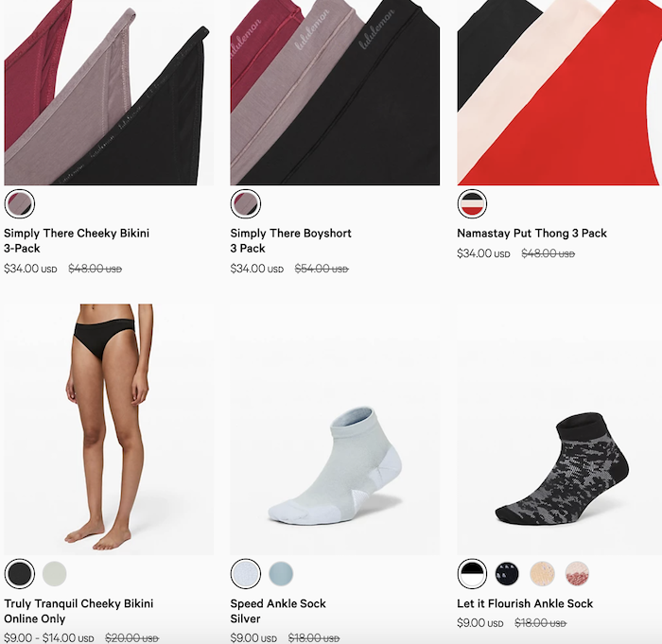The width and height of the screenshot is (662, 644).
Task: Pick the peach Flourish Ankle Sock swatch
Action: click(x=542, y=573)
